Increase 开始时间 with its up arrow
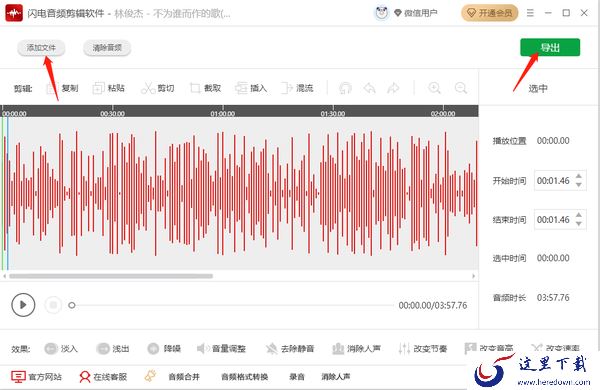Viewport: 600px width, 390px height. pyautogui.click(x=579, y=176)
